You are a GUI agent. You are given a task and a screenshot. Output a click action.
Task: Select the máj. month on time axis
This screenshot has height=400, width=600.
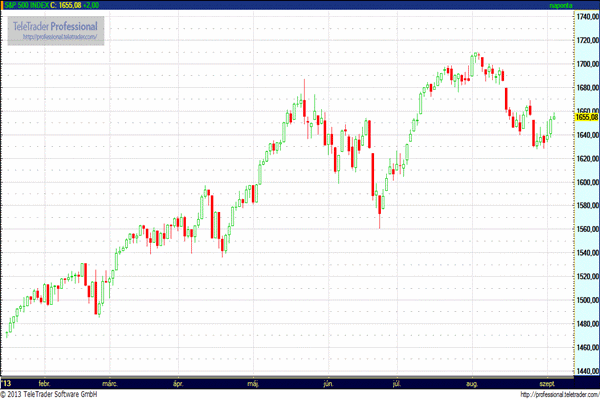click(253, 383)
